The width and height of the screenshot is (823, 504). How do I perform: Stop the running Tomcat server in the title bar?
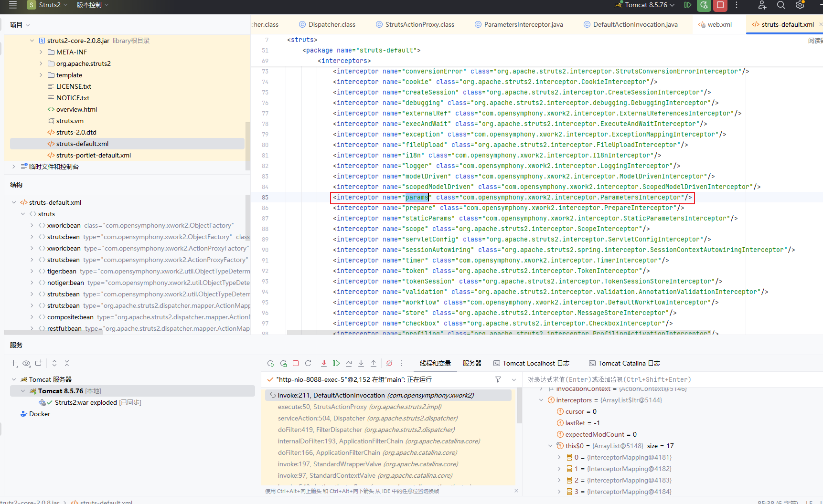pyautogui.click(x=720, y=5)
